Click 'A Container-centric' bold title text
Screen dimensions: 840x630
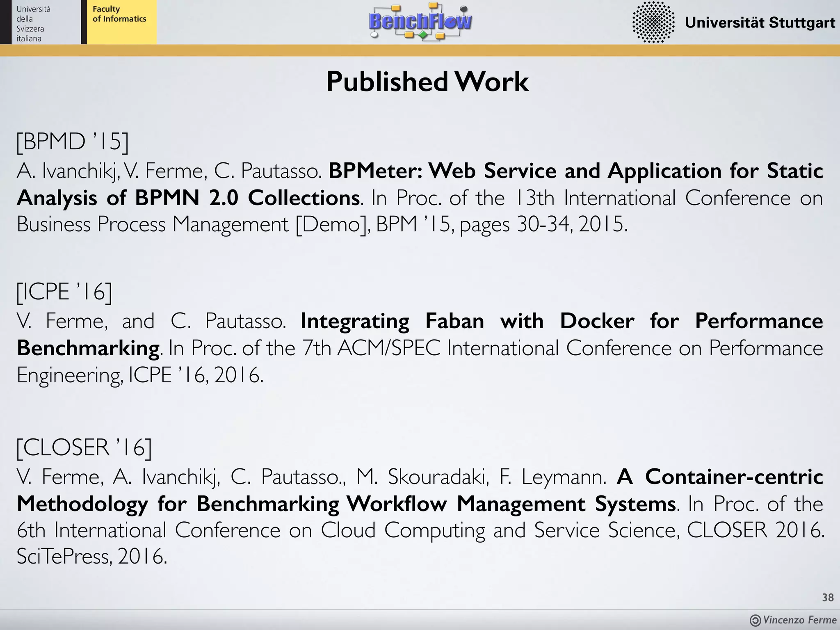point(720,476)
